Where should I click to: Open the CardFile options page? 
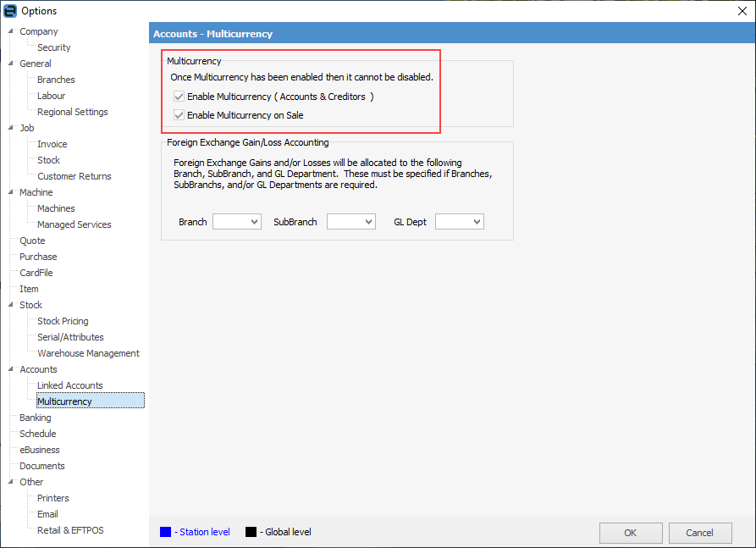click(x=36, y=273)
